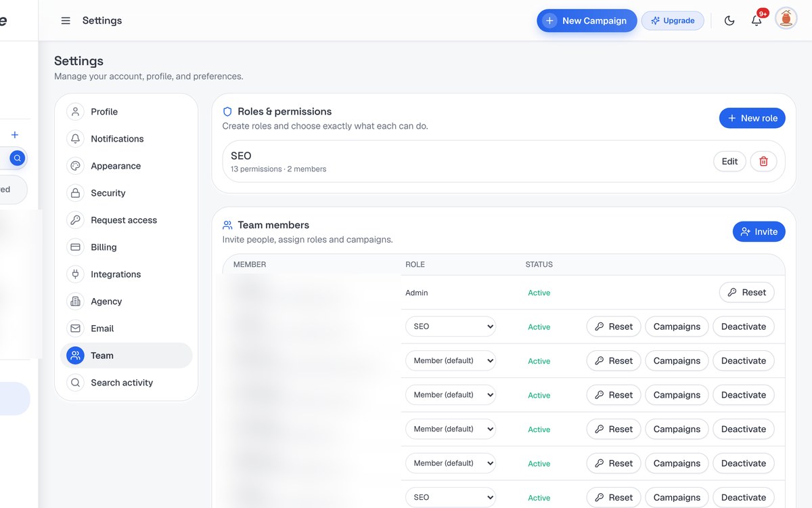Create a New role

[x=752, y=118]
